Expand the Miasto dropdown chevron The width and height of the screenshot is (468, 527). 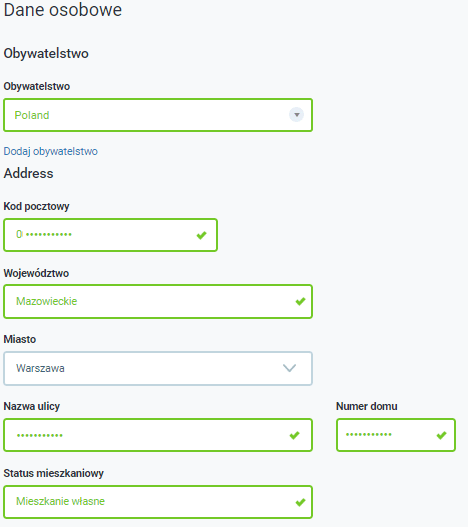(x=289, y=368)
